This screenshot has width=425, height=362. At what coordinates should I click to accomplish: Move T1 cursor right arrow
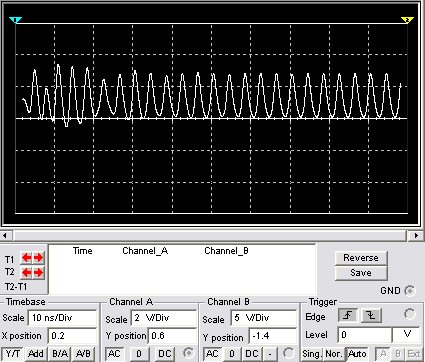[x=38, y=258]
